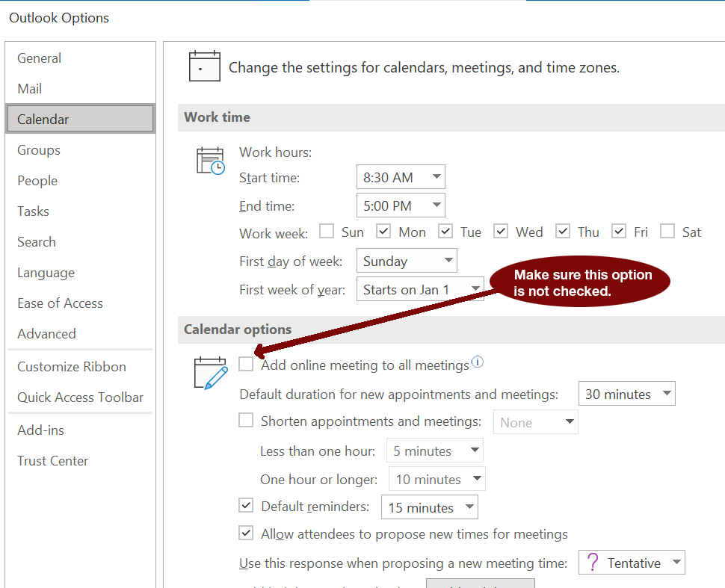This screenshot has height=588, width=725.
Task: Toggle the Sun work week checkbox
Action: point(327,231)
